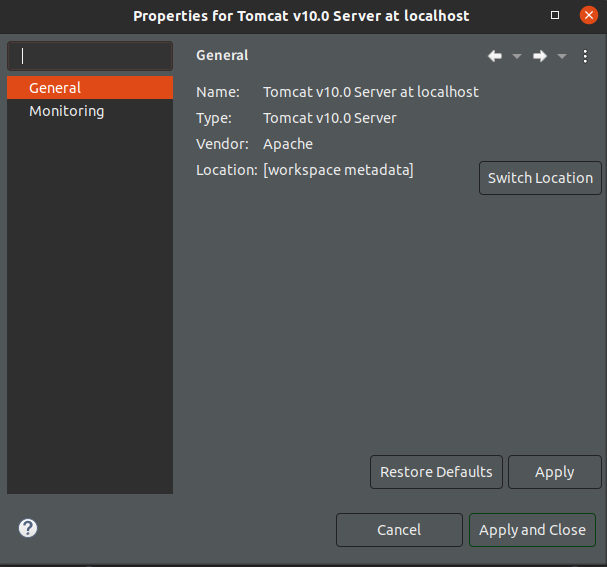The image size is (607, 567).
Task: Cancel the properties dialog
Action: pyautogui.click(x=399, y=530)
